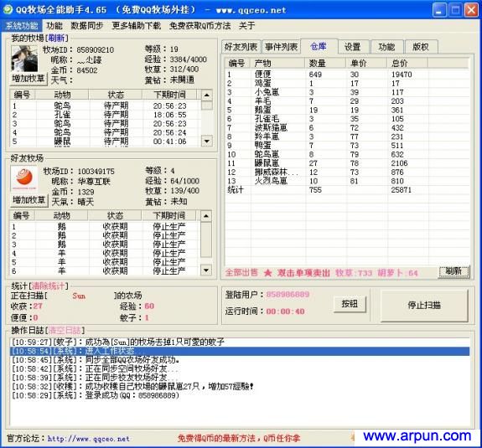Click 编号 column header in warehouse table
482x448 pixels.
[x=237, y=64]
